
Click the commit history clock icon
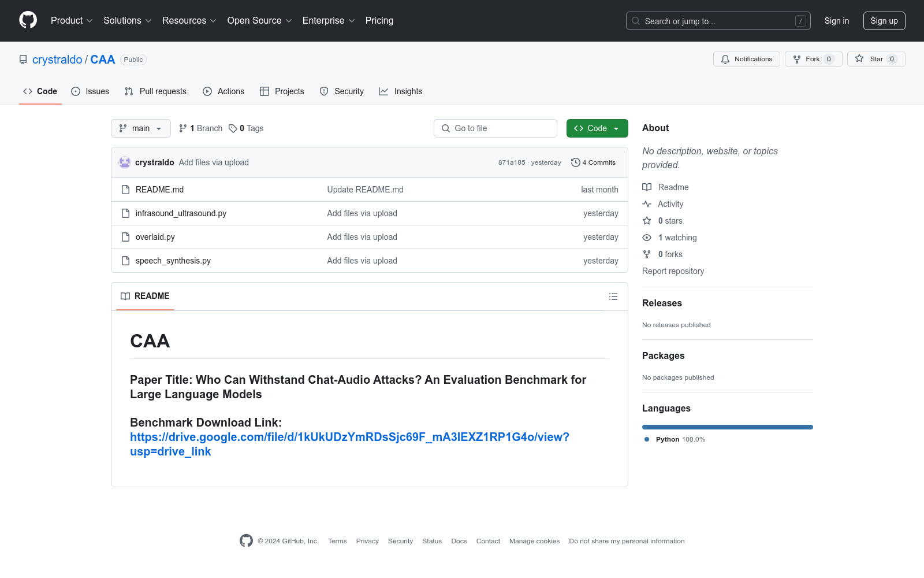tap(575, 162)
